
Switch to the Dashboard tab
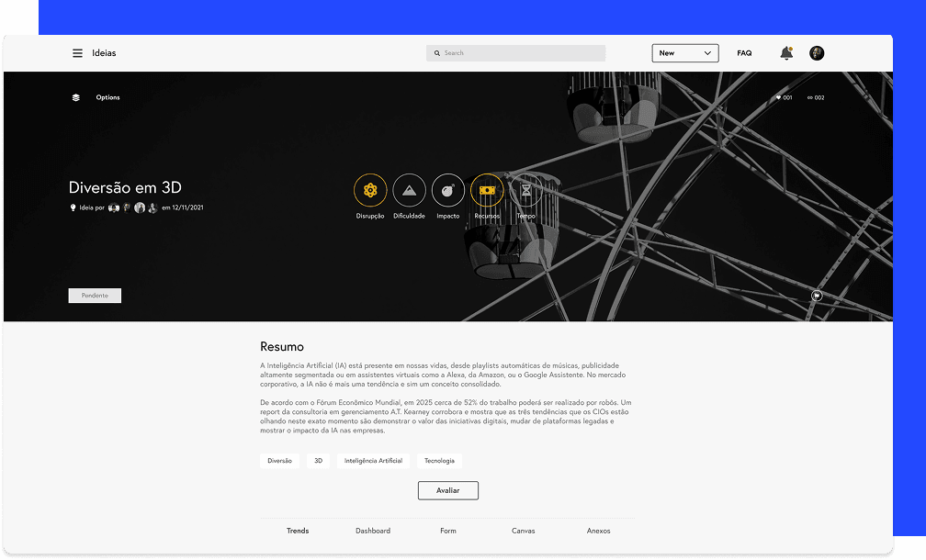373,531
